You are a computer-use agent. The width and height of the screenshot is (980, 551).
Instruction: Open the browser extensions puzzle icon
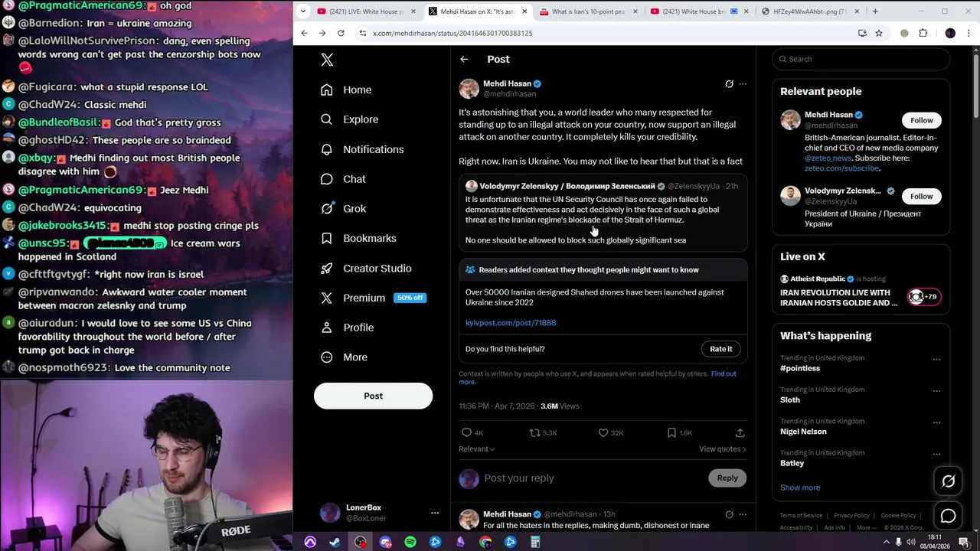(923, 33)
